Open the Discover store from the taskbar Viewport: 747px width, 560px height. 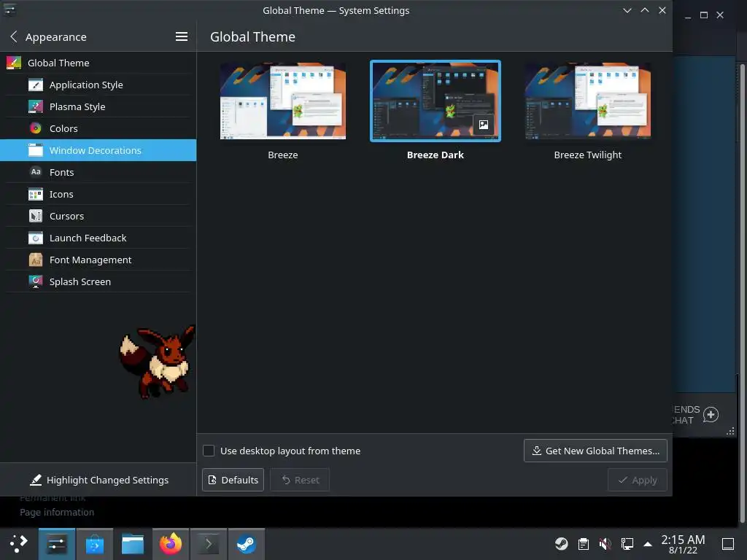[x=95, y=544]
